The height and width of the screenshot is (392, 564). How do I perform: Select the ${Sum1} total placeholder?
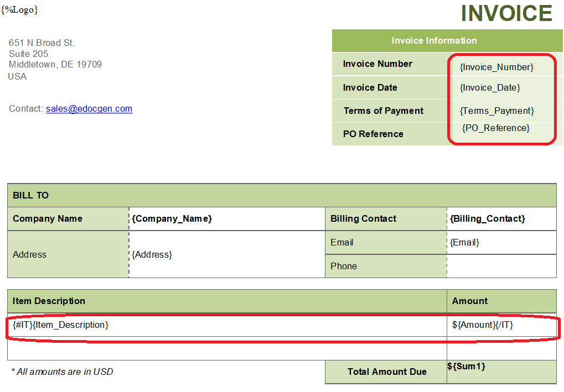coord(466,366)
